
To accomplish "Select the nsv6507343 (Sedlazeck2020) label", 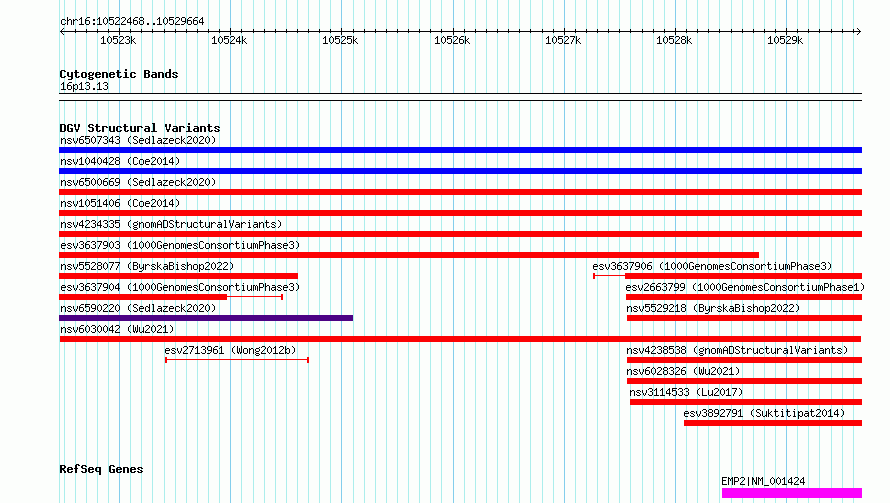I will point(138,140).
